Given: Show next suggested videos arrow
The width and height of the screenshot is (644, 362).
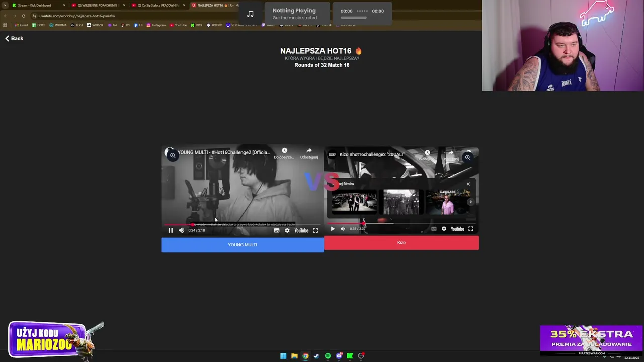Looking at the screenshot, I should click(470, 202).
